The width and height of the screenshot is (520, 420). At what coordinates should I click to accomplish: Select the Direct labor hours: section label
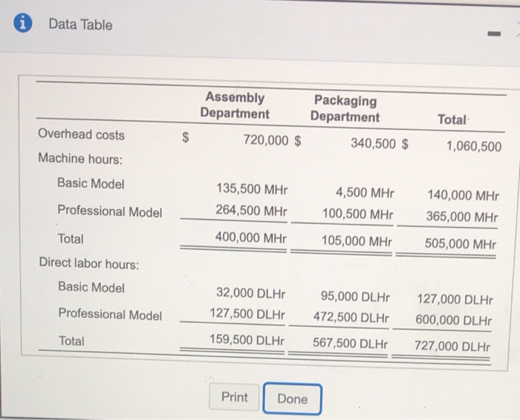89,263
